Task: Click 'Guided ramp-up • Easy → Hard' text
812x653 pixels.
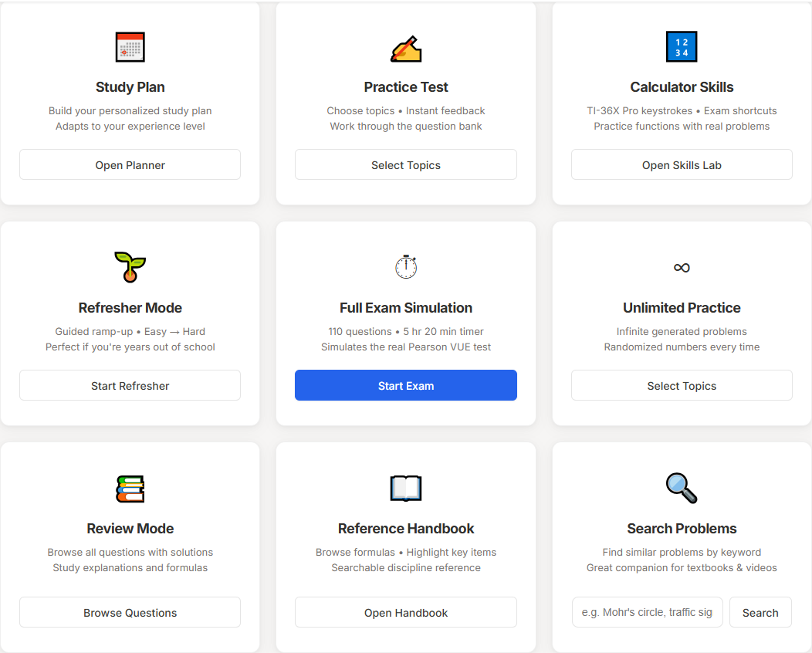Action: click(x=130, y=331)
